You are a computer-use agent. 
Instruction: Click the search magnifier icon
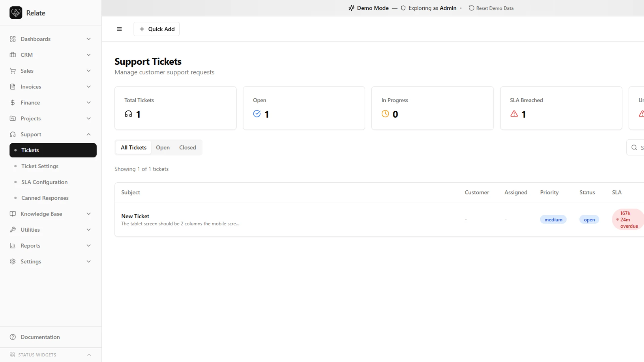(x=634, y=147)
